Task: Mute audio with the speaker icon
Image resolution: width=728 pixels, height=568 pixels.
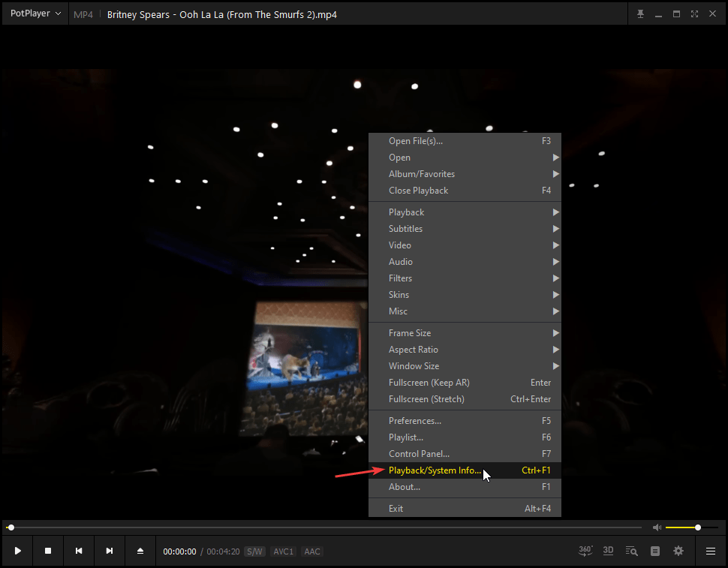Action: (x=657, y=527)
